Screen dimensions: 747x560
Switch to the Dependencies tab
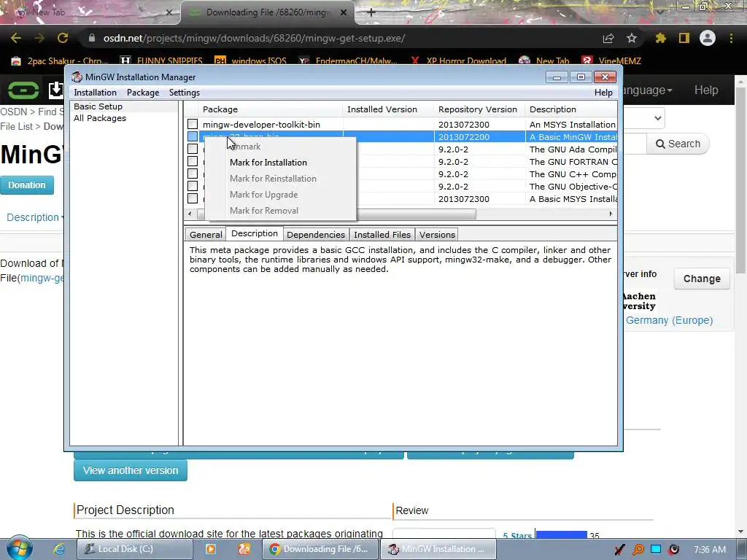point(316,234)
